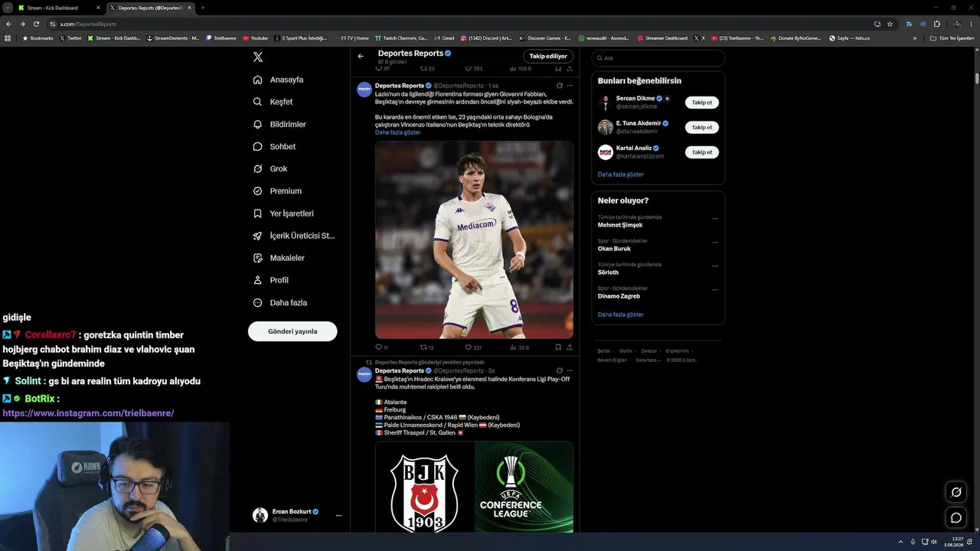
Task: Click the Makaleler articles icon
Action: click(x=258, y=258)
